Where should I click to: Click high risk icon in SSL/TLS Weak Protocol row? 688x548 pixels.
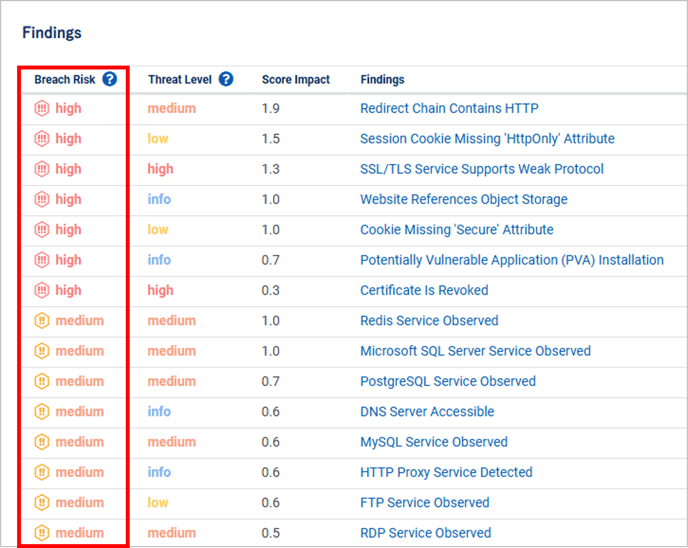[x=42, y=169]
